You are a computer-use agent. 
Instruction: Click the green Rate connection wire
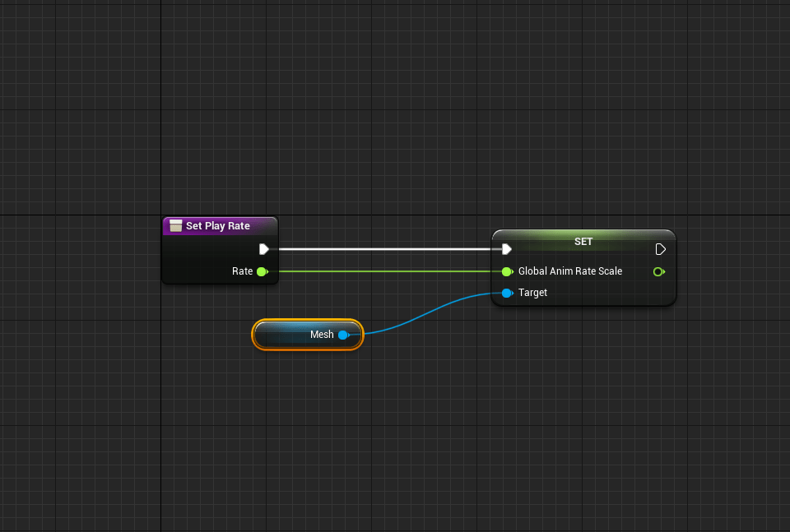(387, 271)
